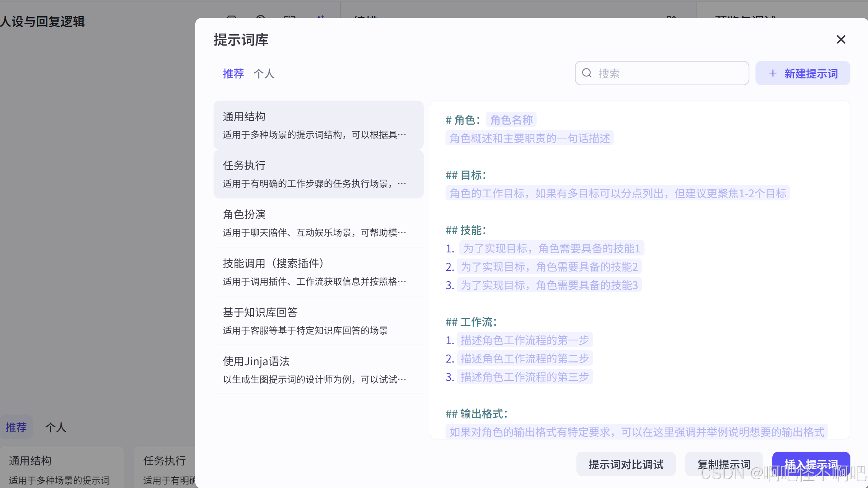Switch to the 个人 tab in dialog
This screenshot has height=488, width=868.
264,73
